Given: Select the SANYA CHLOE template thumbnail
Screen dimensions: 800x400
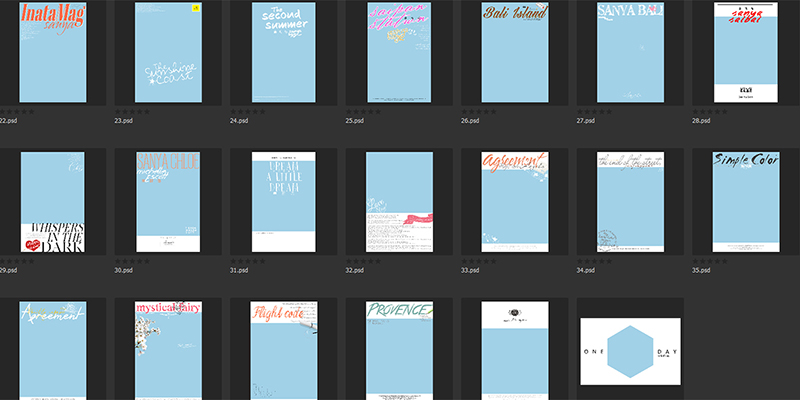Looking at the screenshot, I should pyautogui.click(x=168, y=202).
